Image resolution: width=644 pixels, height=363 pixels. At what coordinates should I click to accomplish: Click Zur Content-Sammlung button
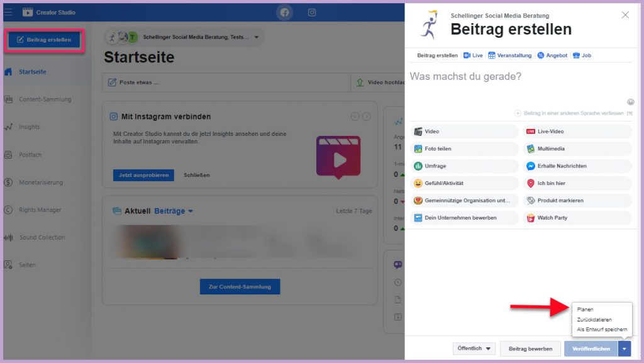click(240, 287)
